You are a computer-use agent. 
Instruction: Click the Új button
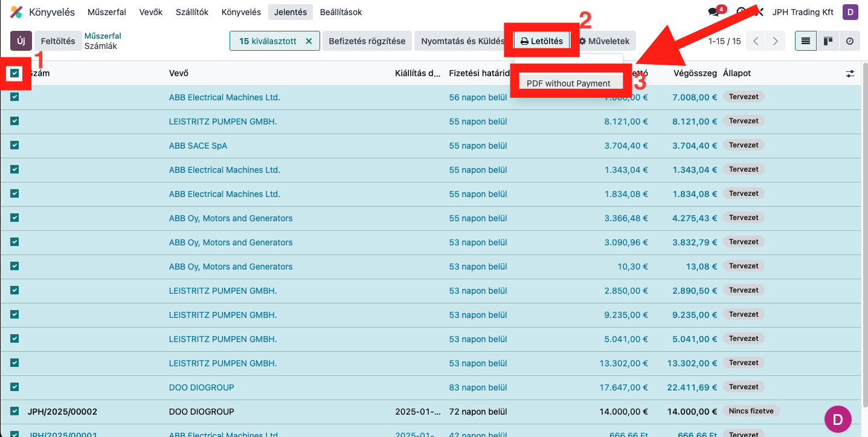click(21, 41)
